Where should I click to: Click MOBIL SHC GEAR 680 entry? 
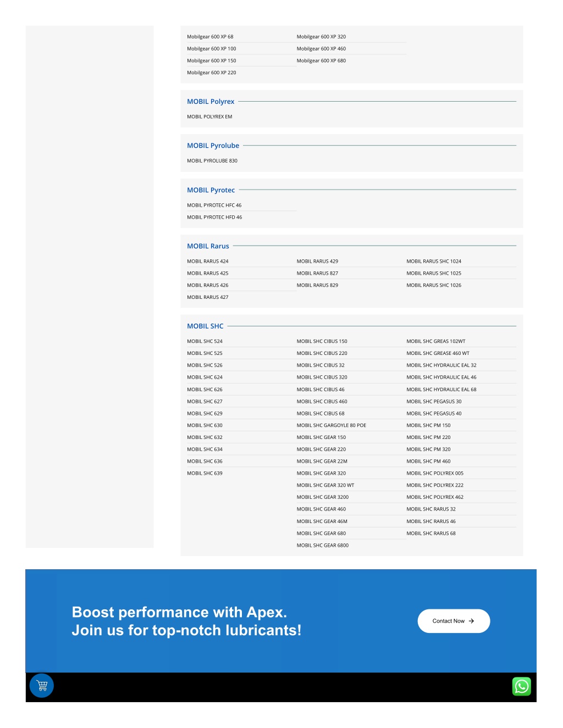coord(321,534)
